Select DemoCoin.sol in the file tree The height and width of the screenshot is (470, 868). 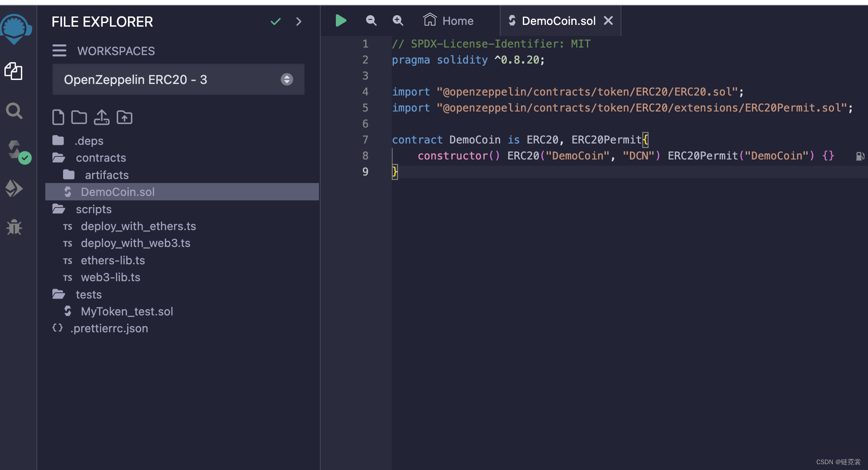[x=182, y=192]
